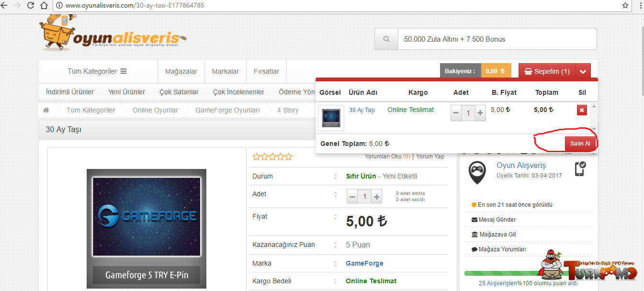The height and width of the screenshot is (291, 644).
Task: Click the browser address bar URL
Action: coord(135,6)
